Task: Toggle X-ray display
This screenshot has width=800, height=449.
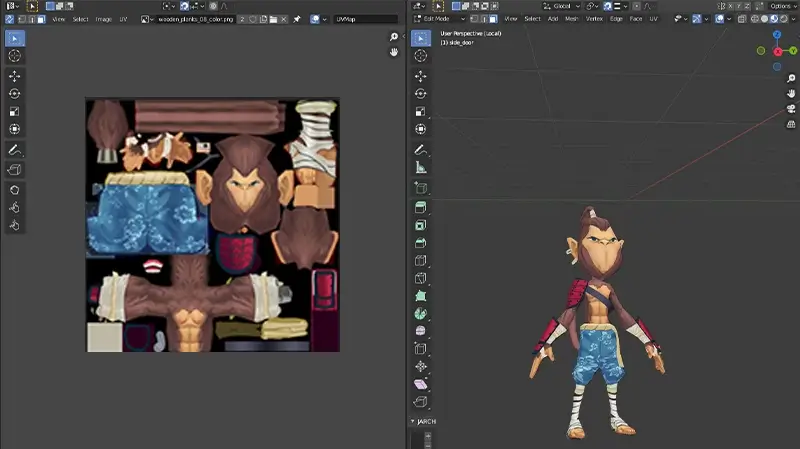Action: click(x=742, y=19)
